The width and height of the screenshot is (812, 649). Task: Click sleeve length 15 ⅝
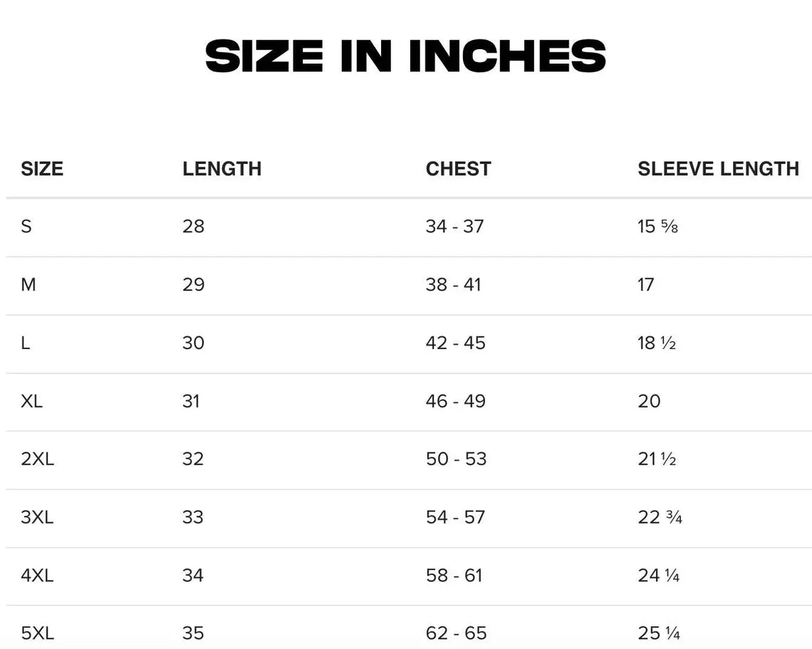point(657,227)
